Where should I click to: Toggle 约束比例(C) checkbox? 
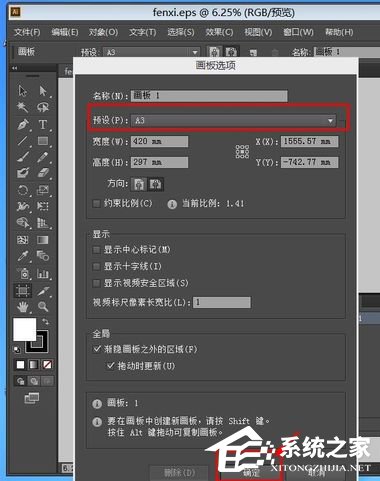point(96,203)
